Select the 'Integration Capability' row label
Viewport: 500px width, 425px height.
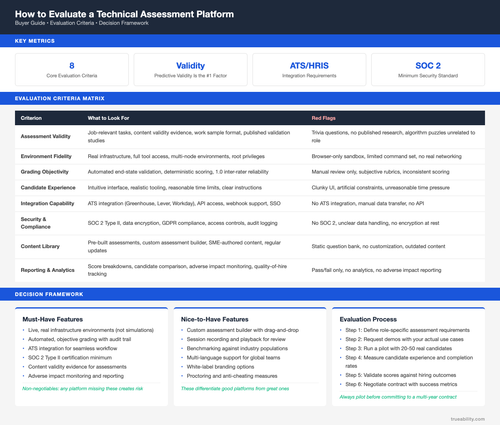tap(47, 203)
